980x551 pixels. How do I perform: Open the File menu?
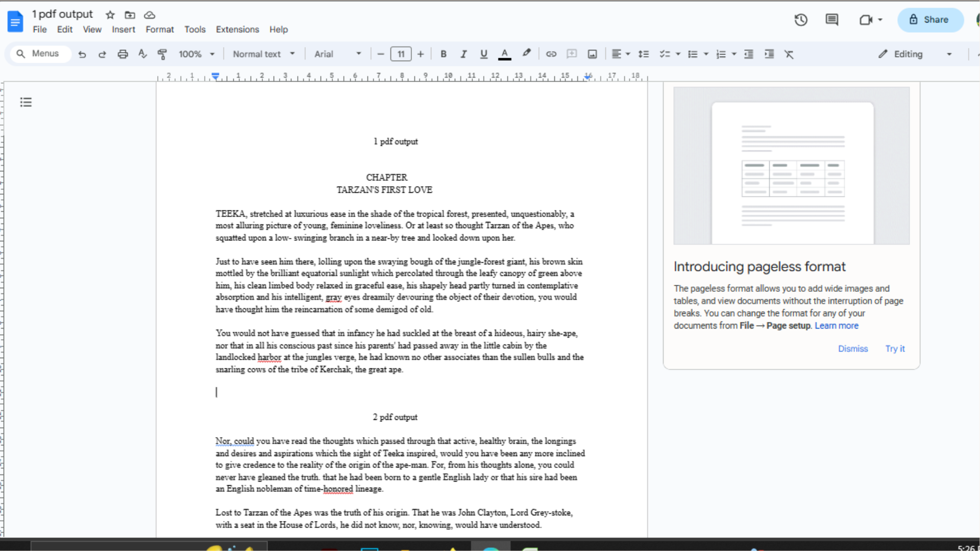(x=39, y=29)
